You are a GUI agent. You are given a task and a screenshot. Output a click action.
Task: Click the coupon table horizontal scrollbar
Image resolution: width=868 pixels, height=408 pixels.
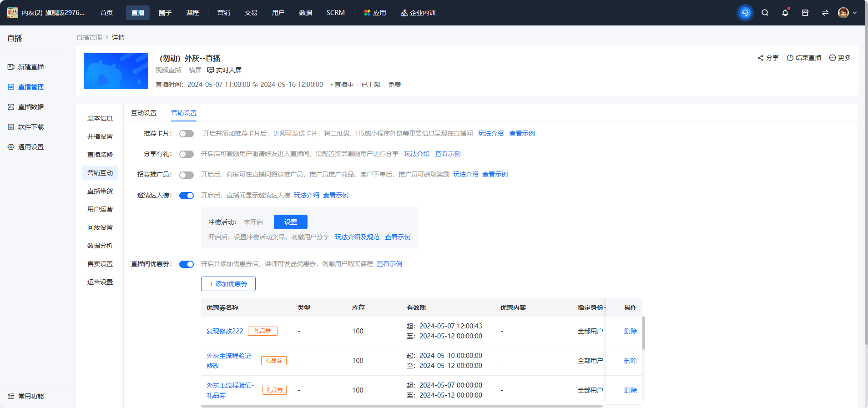click(402, 406)
